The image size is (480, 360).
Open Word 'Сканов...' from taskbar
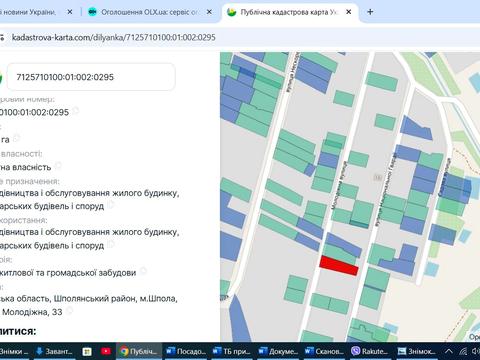[x=324, y=351]
